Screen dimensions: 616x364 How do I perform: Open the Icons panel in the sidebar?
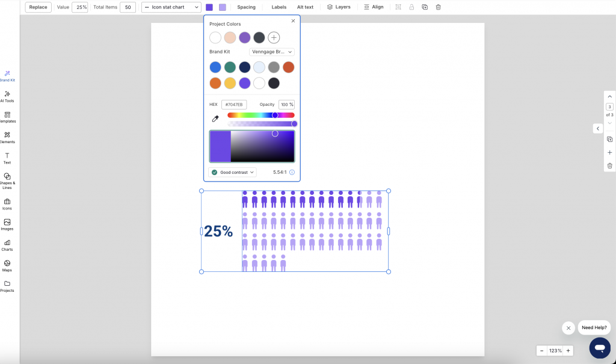point(7,205)
